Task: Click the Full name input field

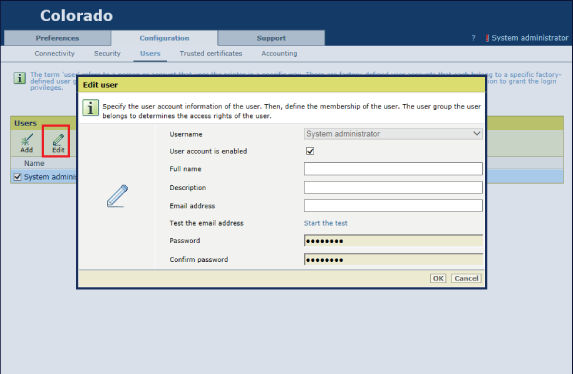Action: point(393,169)
